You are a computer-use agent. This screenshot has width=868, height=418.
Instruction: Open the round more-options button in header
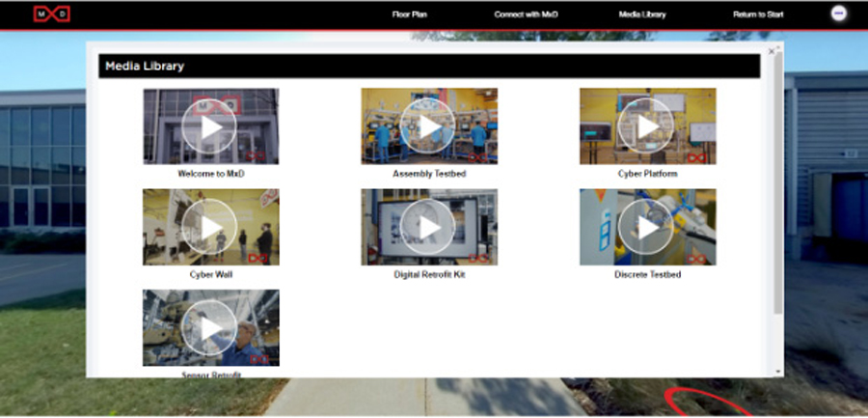[839, 14]
